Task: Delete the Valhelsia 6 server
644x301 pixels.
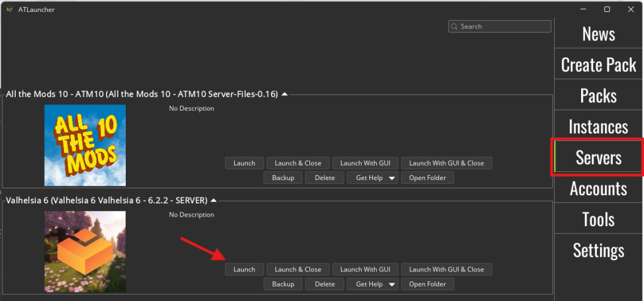Action: click(x=325, y=284)
